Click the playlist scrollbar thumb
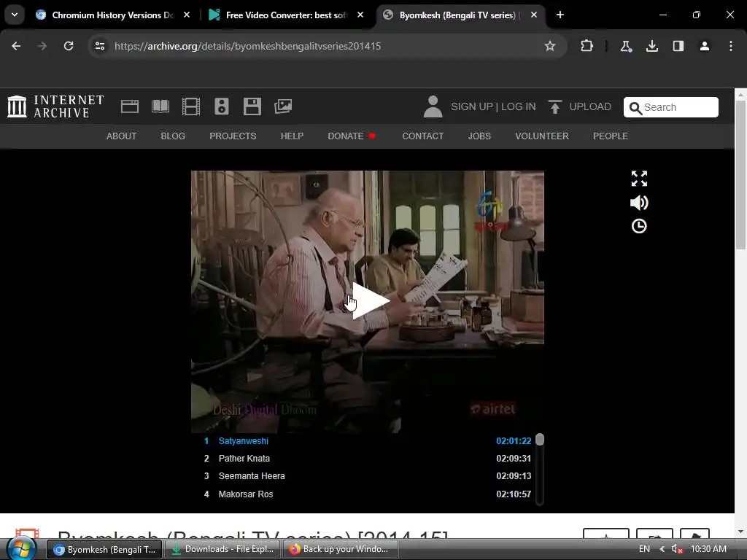747x560 pixels. (x=540, y=440)
